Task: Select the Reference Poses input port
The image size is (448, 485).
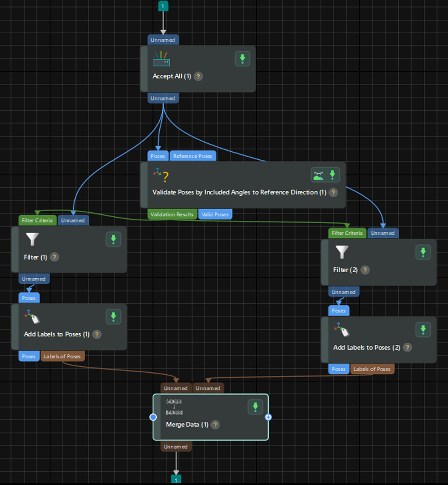Action: click(x=193, y=156)
